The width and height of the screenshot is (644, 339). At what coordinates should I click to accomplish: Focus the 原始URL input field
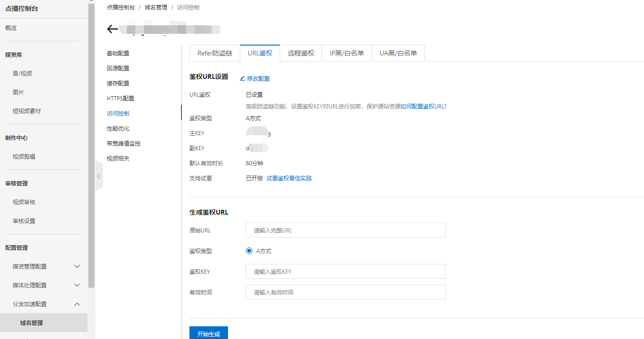(346, 230)
